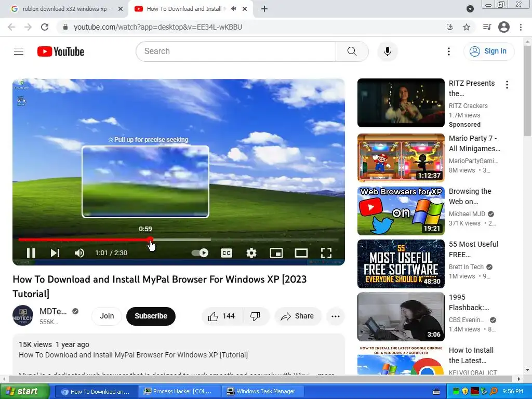532x399 pixels.
Task: Open the browser profile avatar
Action: coord(504,27)
